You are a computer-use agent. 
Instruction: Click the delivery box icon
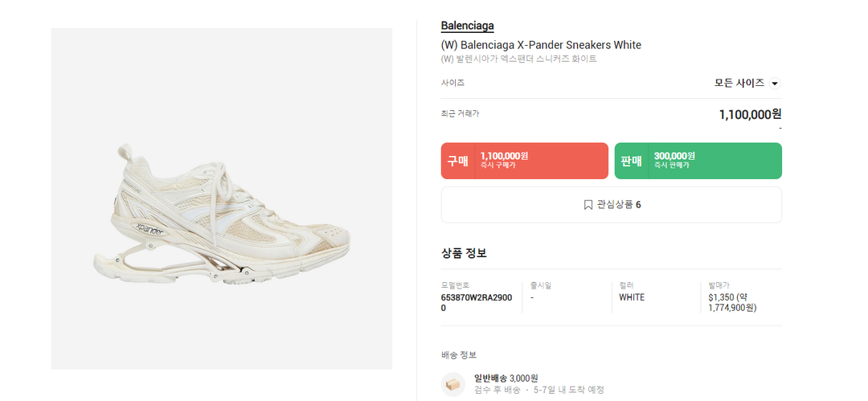pyautogui.click(x=453, y=383)
